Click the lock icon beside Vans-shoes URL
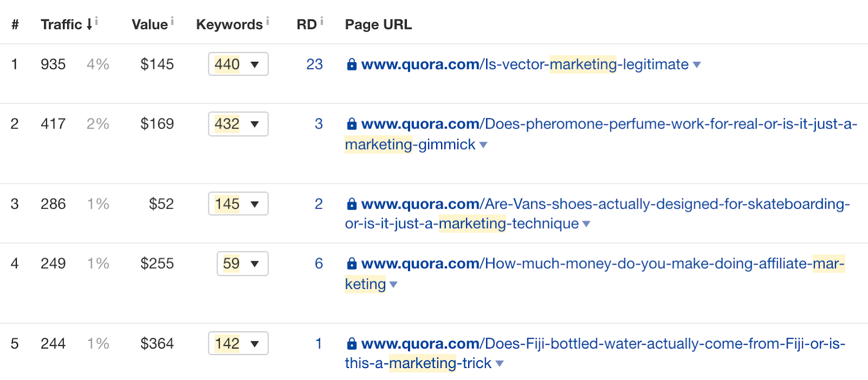This screenshot has width=868, height=380. coord(352,204)
